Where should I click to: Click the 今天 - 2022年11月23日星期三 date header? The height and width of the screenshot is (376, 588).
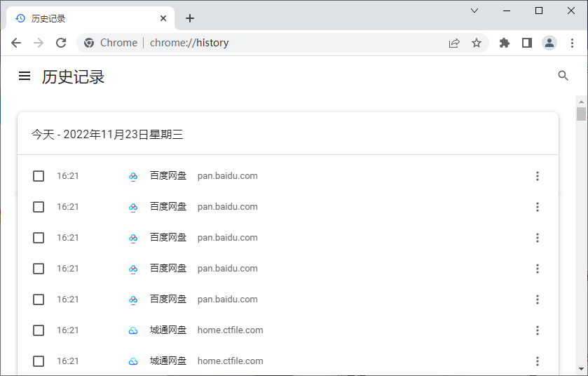tap(107, 135)
